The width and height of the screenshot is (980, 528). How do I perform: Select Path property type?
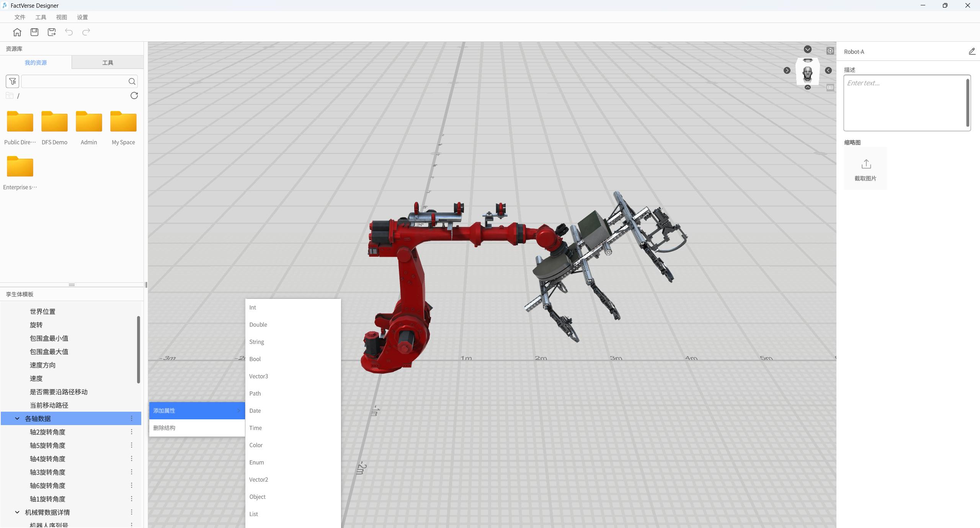tap(293, 393)
